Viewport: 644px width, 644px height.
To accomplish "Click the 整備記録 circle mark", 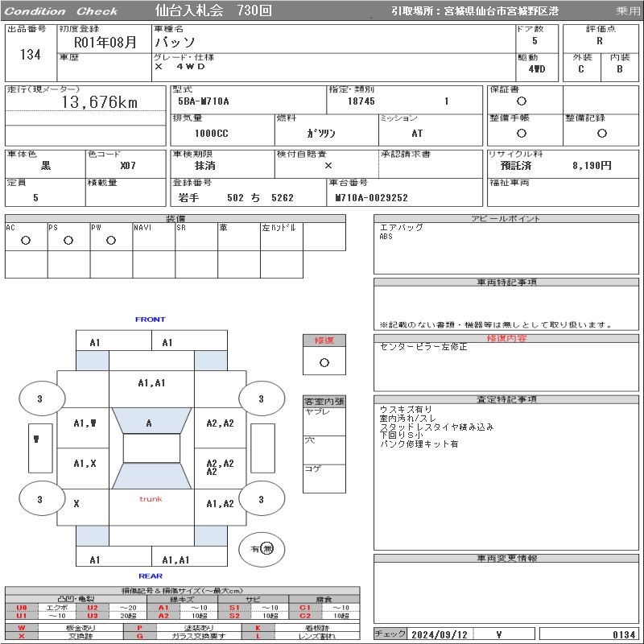I will 601,133.
